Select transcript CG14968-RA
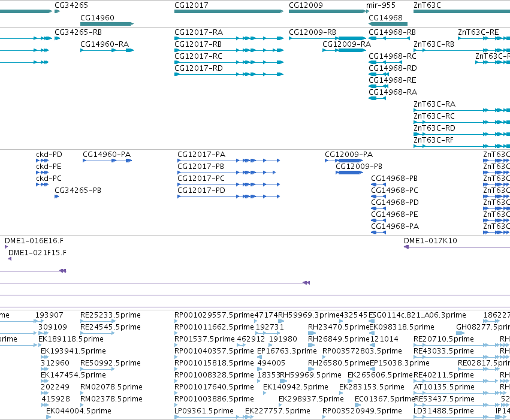 pos(393,92)
